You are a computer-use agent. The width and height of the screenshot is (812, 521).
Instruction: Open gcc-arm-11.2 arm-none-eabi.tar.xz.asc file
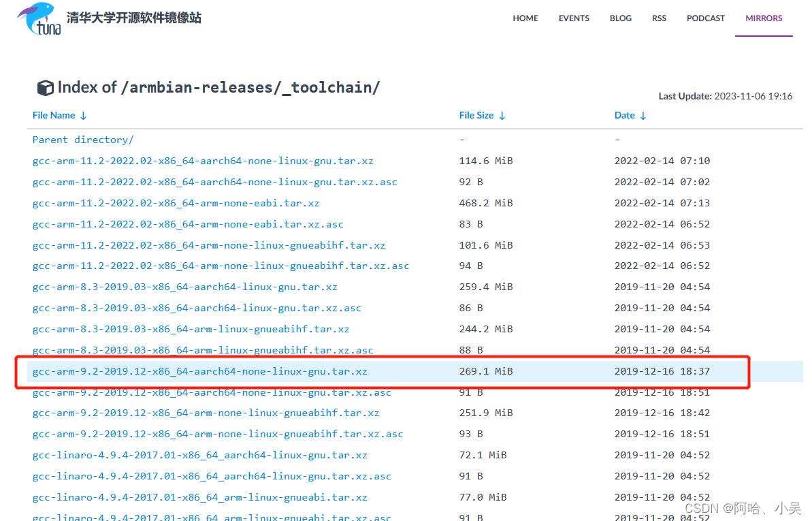tap(187, 224)
